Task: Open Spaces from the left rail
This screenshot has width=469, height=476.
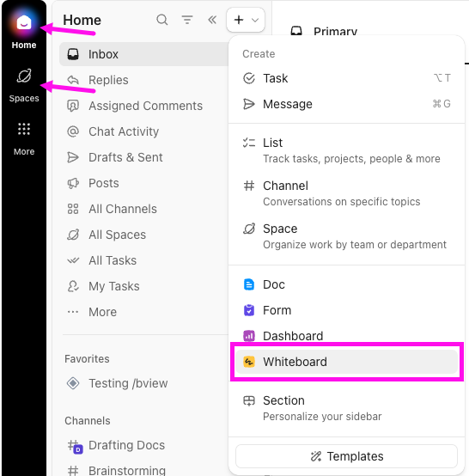Action: click(24, 85)
